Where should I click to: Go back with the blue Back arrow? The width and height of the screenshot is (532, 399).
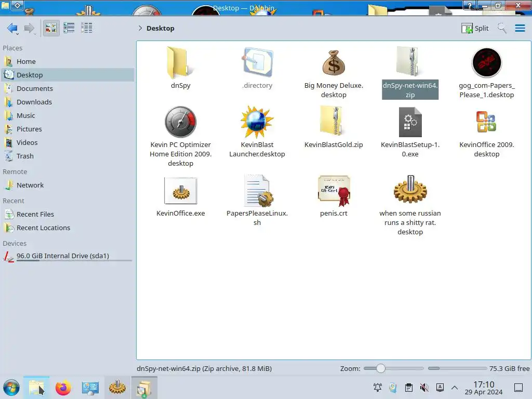[12, 28]
